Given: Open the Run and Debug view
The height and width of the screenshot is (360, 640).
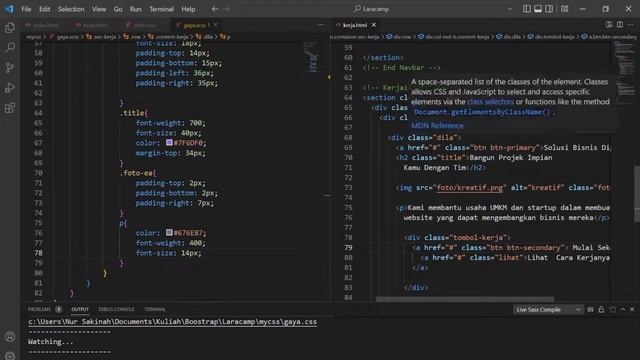Looking at the screenshot, I should click(x=10, y=88).
